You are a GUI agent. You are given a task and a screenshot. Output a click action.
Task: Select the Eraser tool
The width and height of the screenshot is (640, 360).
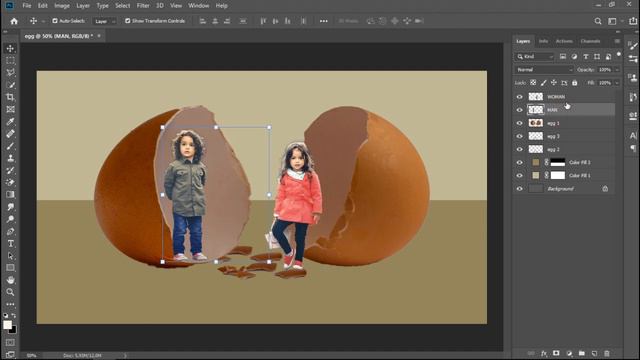pos(11,182)
